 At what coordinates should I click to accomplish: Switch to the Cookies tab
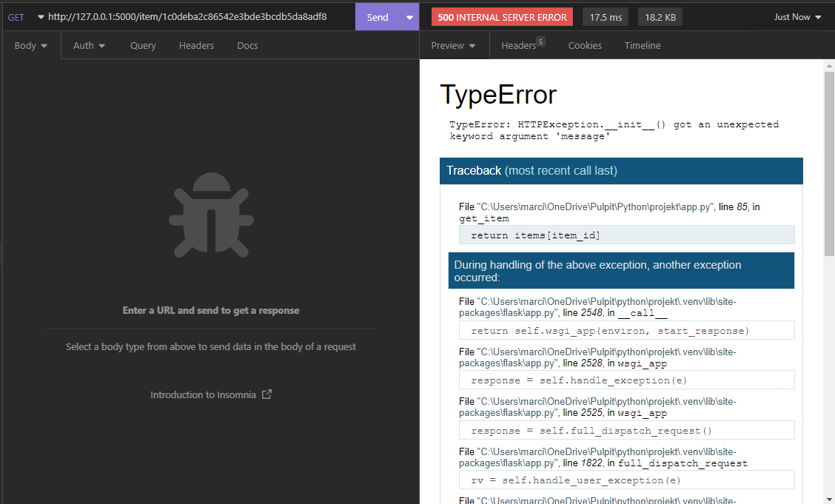pyautogui.click(x=585, y=45)
